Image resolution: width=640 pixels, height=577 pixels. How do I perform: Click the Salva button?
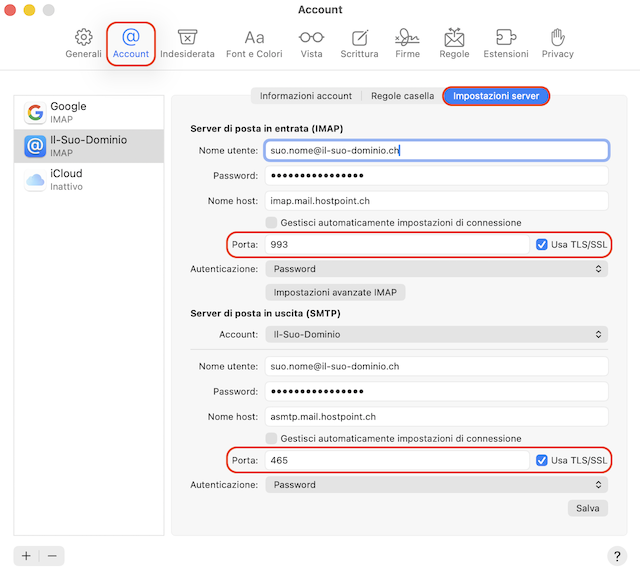pyautogui.click(x=588, y=508)
